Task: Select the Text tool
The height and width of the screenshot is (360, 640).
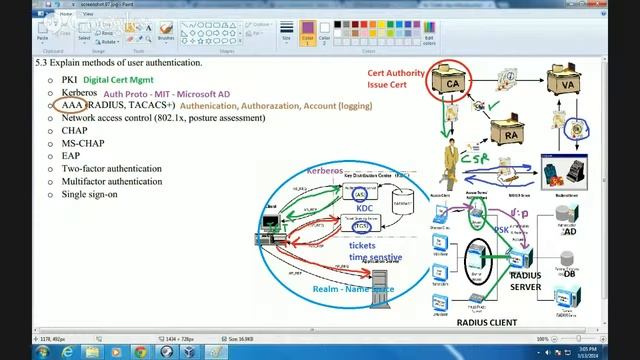Action: pos(149,28)
